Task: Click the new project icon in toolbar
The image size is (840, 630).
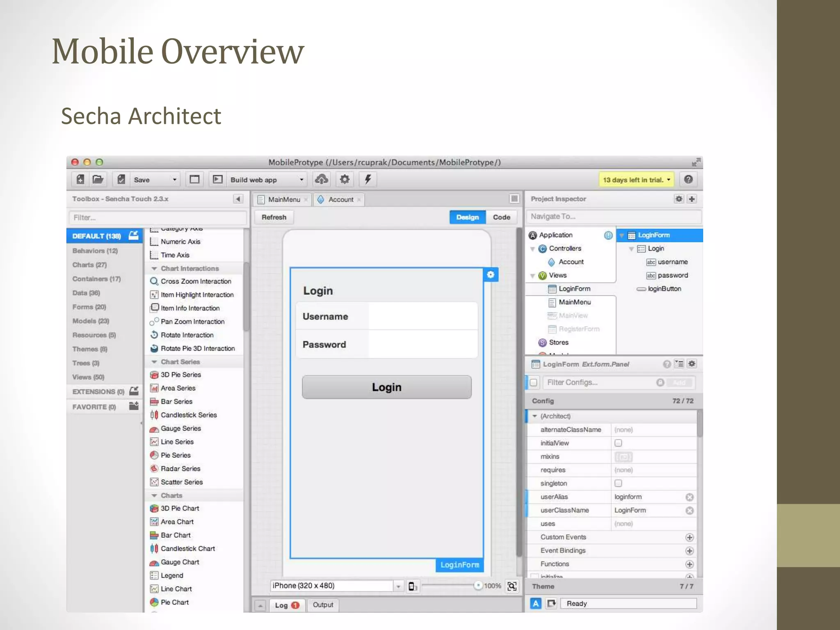Action: (x=80, y=179)
